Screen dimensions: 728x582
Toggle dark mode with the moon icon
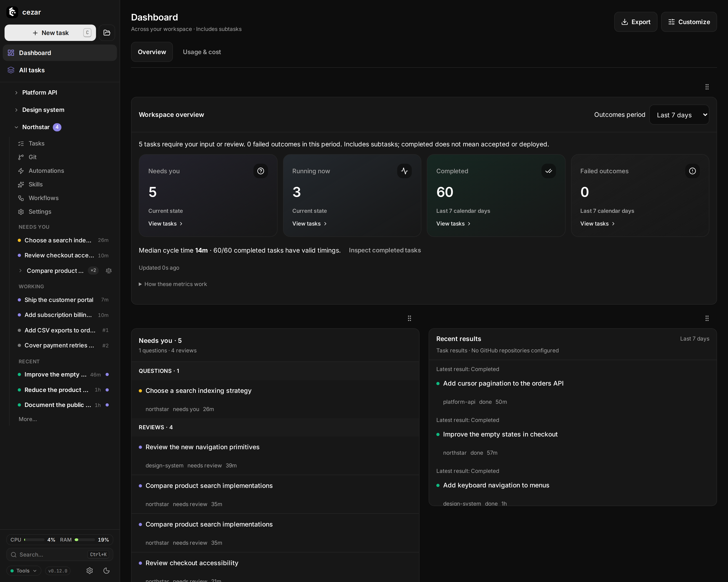pos(106,571)
